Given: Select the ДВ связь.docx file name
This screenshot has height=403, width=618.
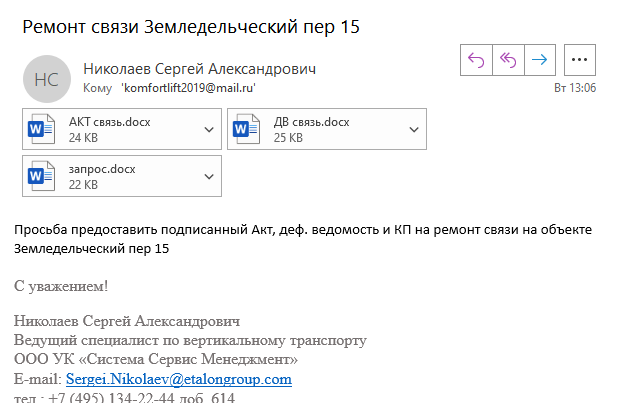Looking at the screenshot, I should 311,122.
